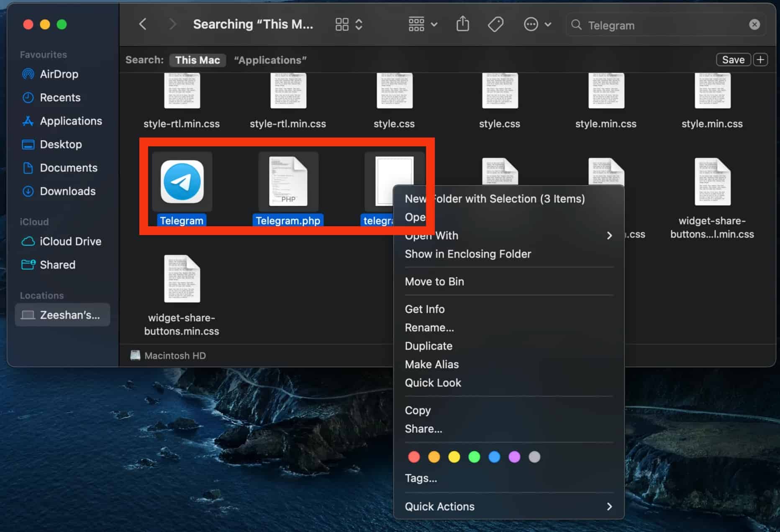The image size is (780, 532).
Task: Select the Telegram app icon
Action: coord(182,182)
